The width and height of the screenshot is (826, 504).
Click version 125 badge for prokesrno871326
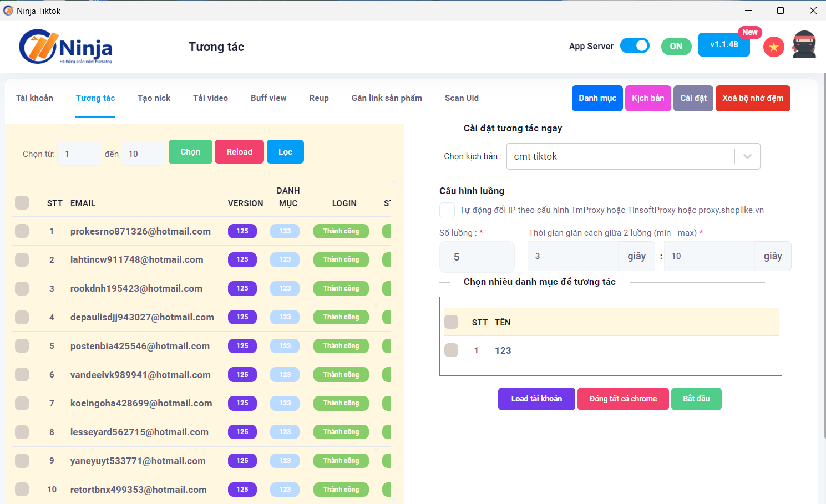(242, 231)
